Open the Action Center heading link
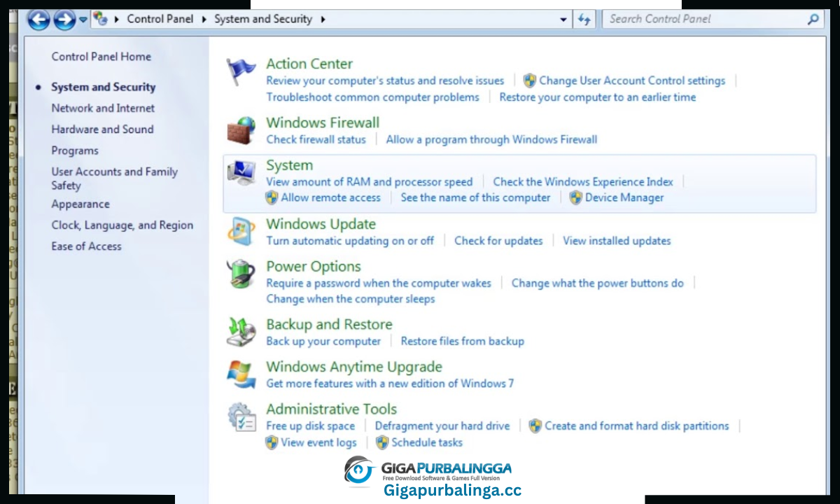This screenshot has height=504, width=840. 309,64
